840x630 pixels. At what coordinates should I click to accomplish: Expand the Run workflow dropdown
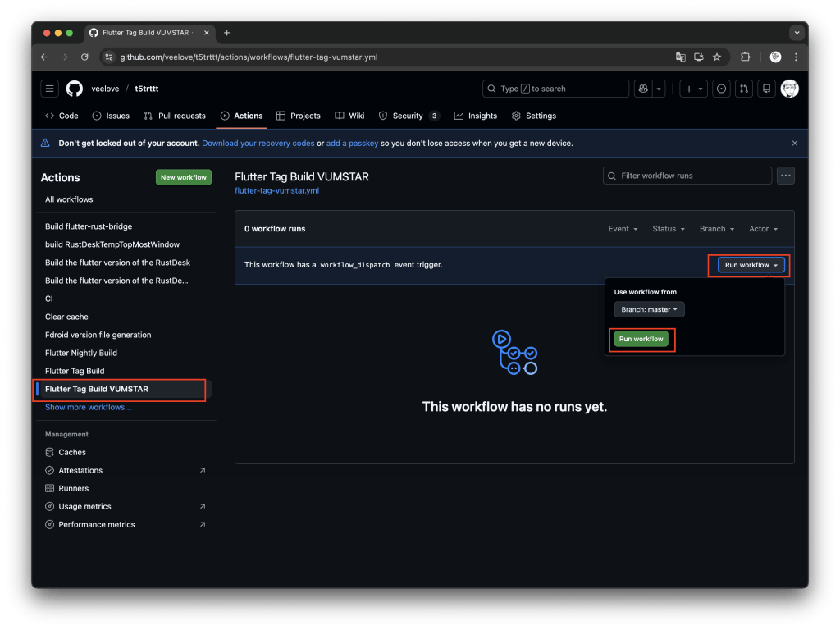[x=751, y=265]
